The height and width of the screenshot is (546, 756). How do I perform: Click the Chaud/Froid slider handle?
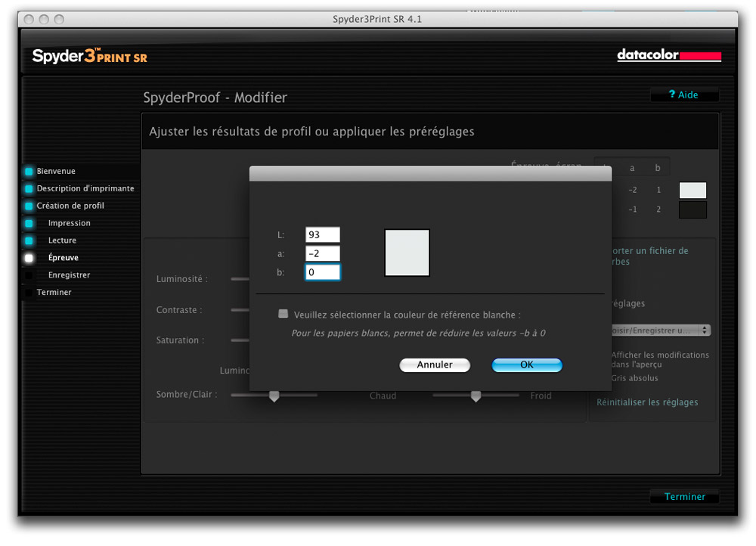(x=476, y=396)
